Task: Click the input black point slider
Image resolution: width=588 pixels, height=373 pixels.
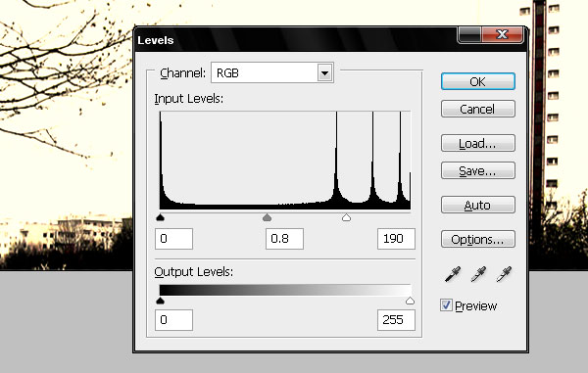Action: click(161, 217)
